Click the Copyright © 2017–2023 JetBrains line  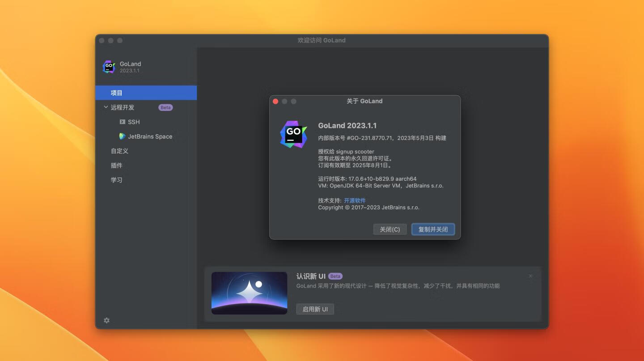coord(369,208)
